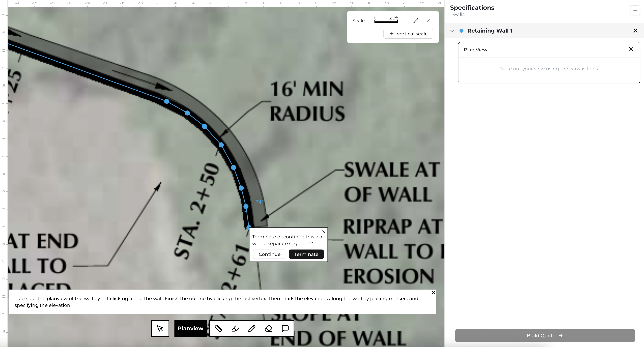Select the comment bubble tool
This screenshot has width=644, height=347.
click(x=285, y=328)
